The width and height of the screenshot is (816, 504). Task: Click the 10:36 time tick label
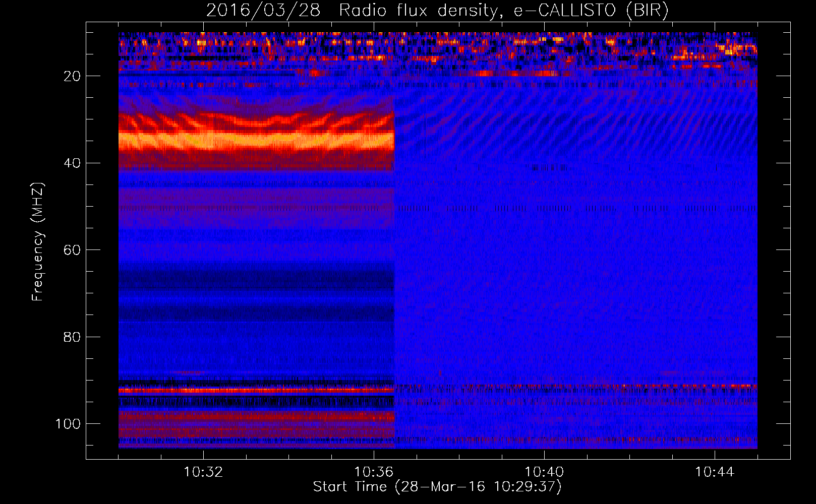[x=374, y=472]
